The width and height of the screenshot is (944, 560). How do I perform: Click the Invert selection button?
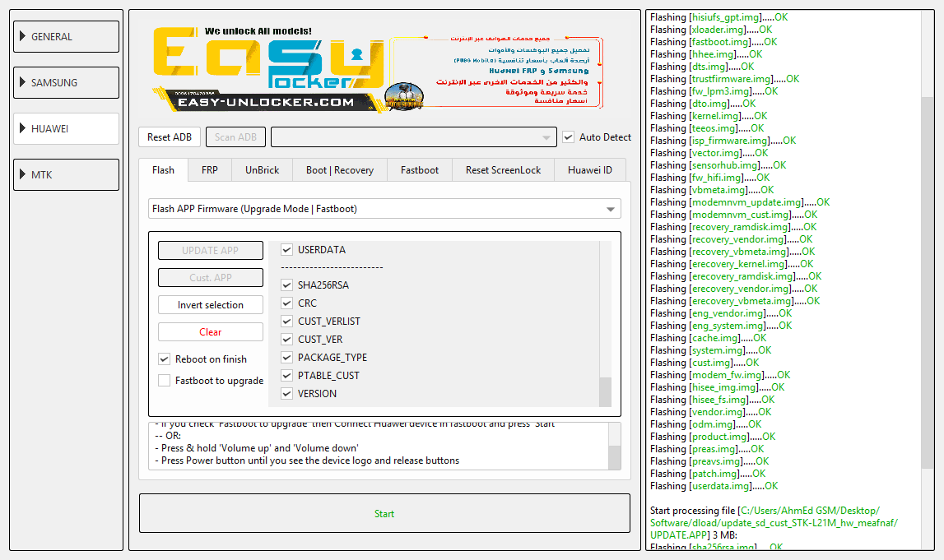[210, 305]
